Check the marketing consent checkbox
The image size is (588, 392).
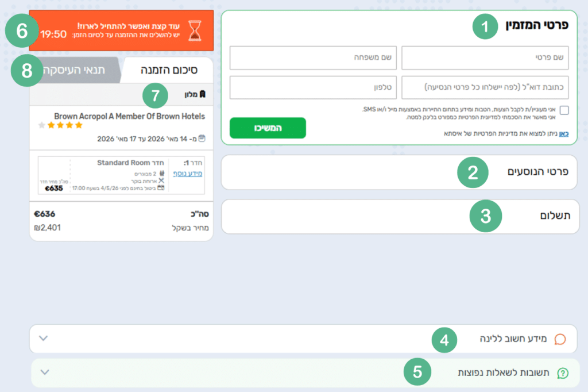(564, 111)
